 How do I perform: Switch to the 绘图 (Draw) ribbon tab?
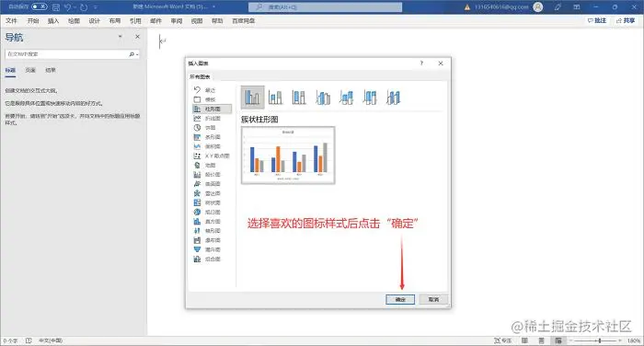tap(74, 20)
